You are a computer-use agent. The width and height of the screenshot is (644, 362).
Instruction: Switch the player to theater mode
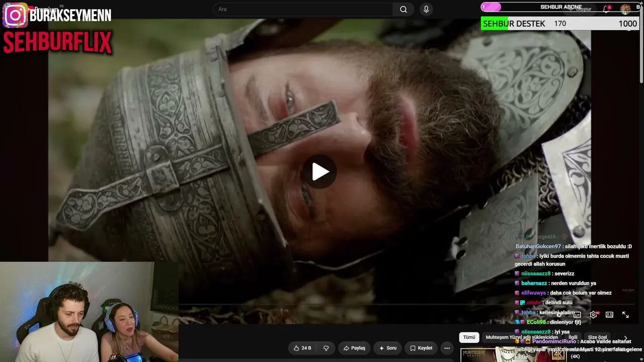609,315
